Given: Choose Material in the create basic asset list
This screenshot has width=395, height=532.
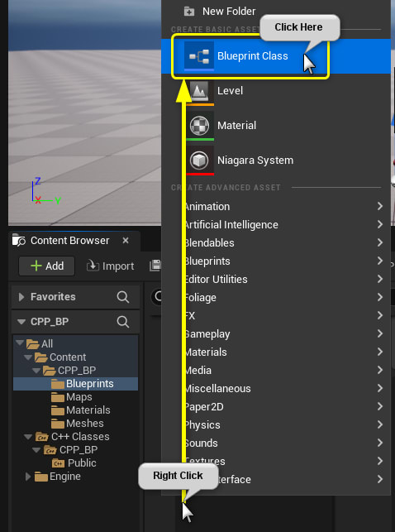Looking at the screenshot, I should click(x=275, y=126).
